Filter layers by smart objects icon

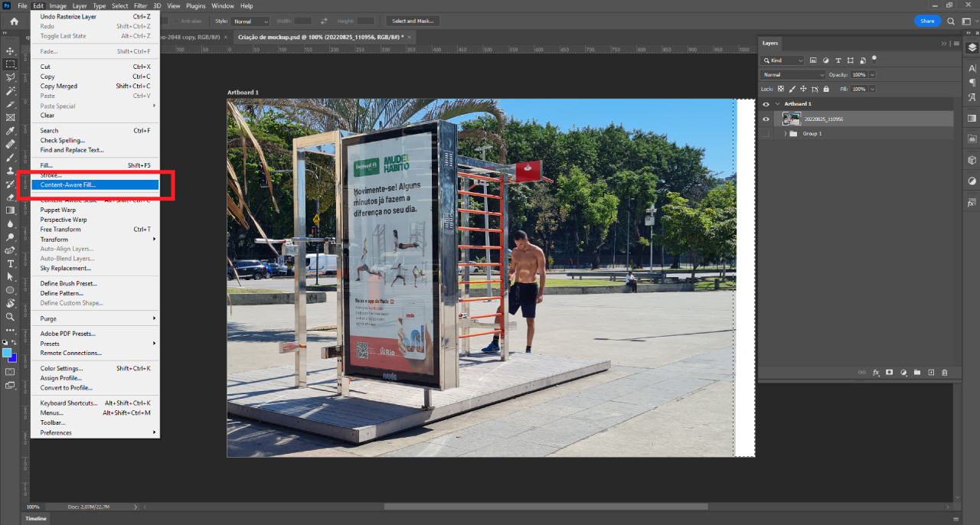click(x=863, y=60)
